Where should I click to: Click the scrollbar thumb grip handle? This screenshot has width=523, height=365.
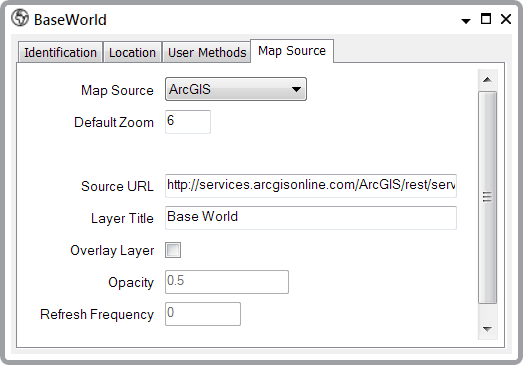[x=487, y=197]
